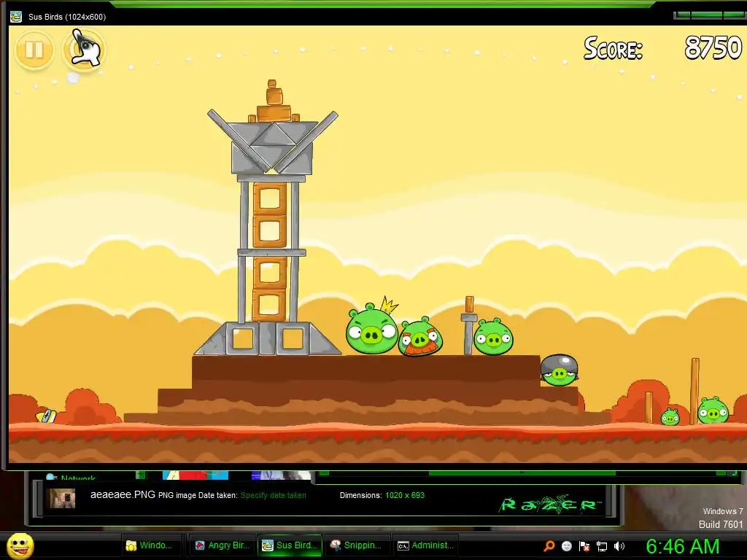Screen dimensions: 747x560
Task: Switch to the Windo... Explorer taskbar button
Action: 152,545
